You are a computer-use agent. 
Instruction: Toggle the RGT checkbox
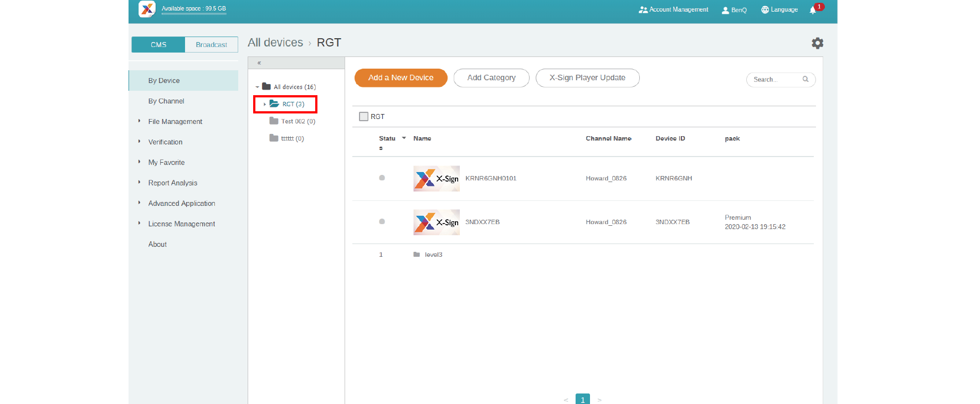click(x=363, y=117)
